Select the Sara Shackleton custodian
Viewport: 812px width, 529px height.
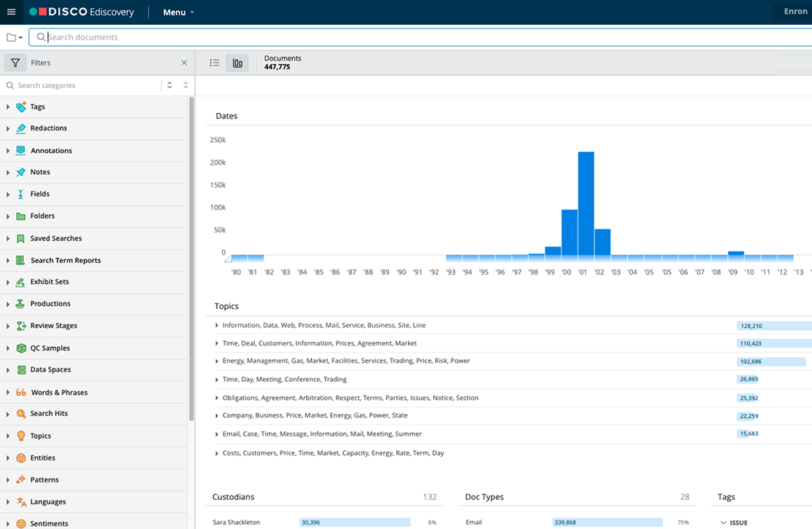236,522
